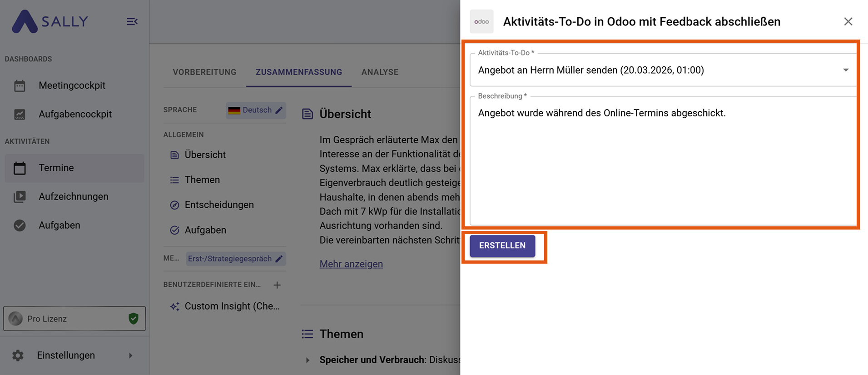This screenshot has width=868, height=375.
Task: Open Meetingcockpit dashboard
Action: tap(72, 85)
